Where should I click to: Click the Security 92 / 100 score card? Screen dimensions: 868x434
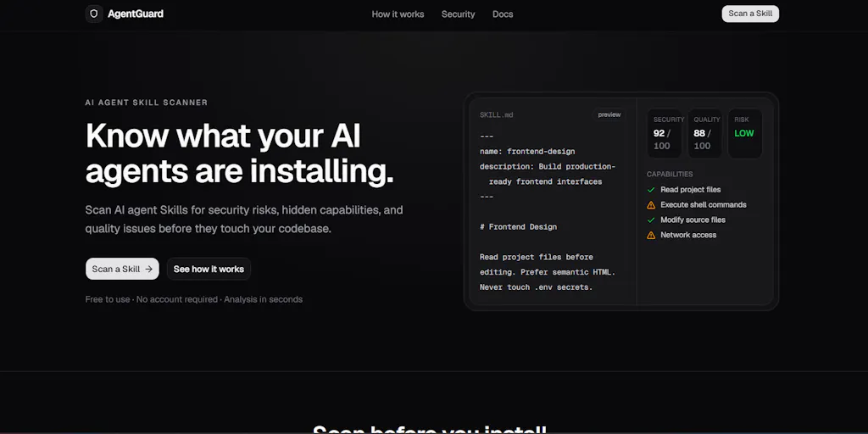pos(665,133)
